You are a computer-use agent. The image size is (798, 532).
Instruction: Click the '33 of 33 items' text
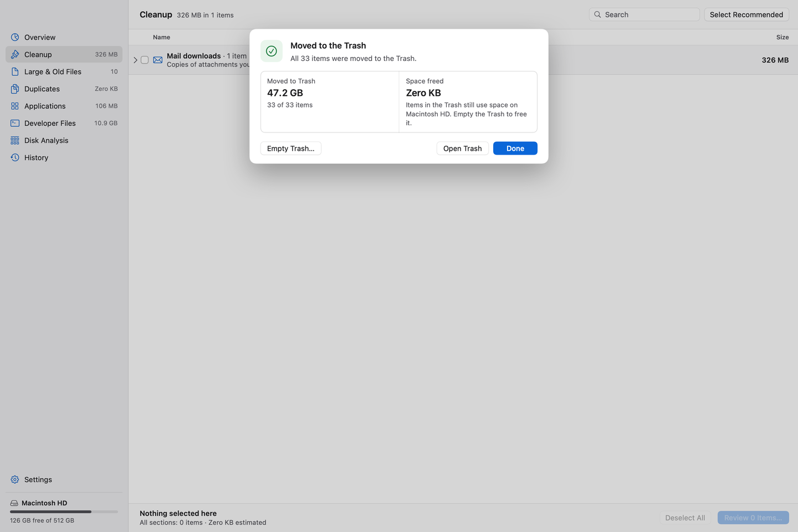(290, 105)
